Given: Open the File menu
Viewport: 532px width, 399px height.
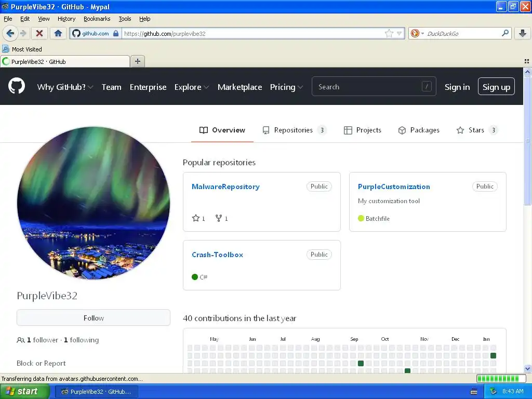Looking at the screenshot, I should pyautogui.click(x=8, y=19).
